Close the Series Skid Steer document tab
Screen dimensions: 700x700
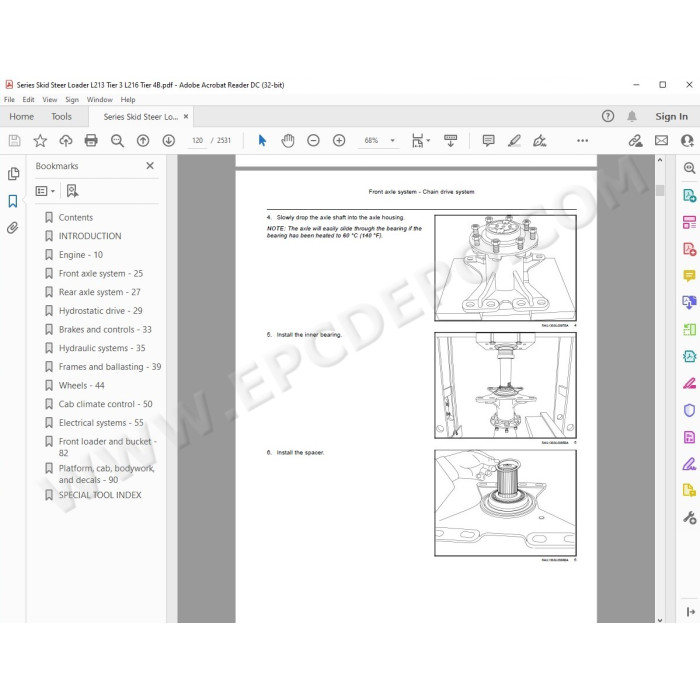pyautogui.click(x=186, y=117)
